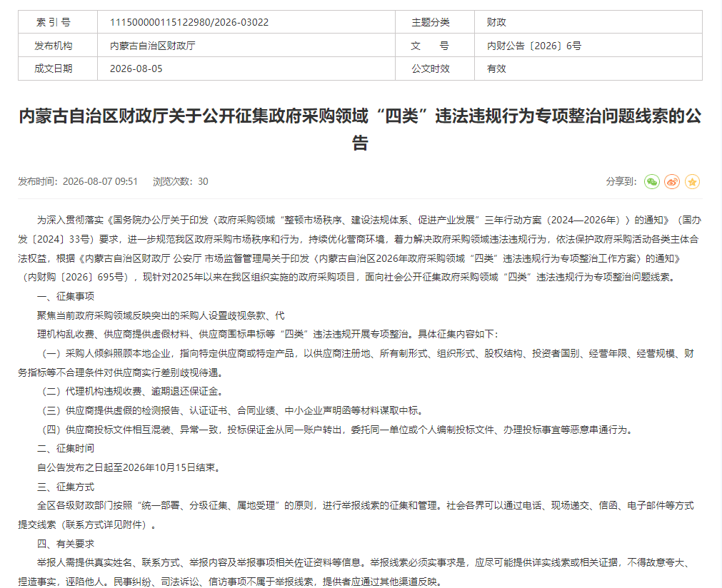The height and width of the screenshot is (588, 722).
Task: Click item （三）供应商提供虚假的检测报告 line
Action: point(233,410)
